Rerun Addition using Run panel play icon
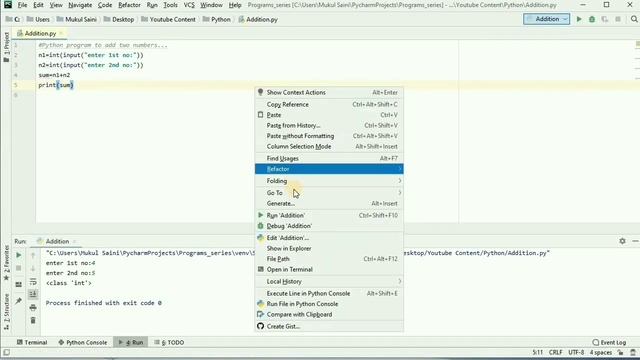Image resolution: width=640 pixels, height=360 pixels. click(19, 255)
